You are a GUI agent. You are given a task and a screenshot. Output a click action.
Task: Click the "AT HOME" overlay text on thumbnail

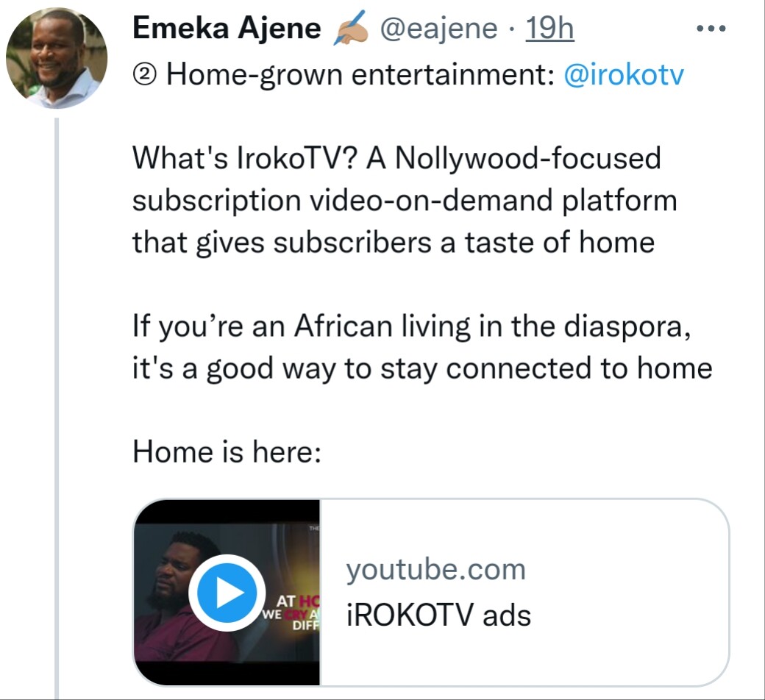pos(298,599)
